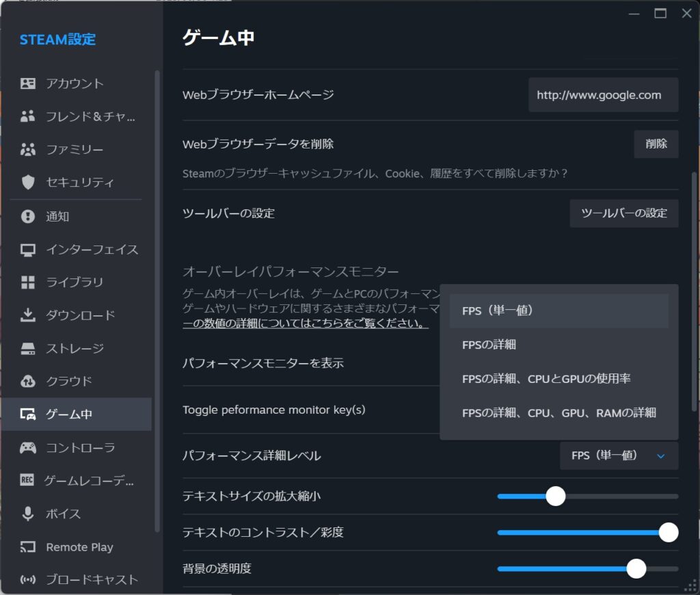Click the sidebar vertical scrollbar
Viewport: 700px width, 595px height.
(157, 301)
